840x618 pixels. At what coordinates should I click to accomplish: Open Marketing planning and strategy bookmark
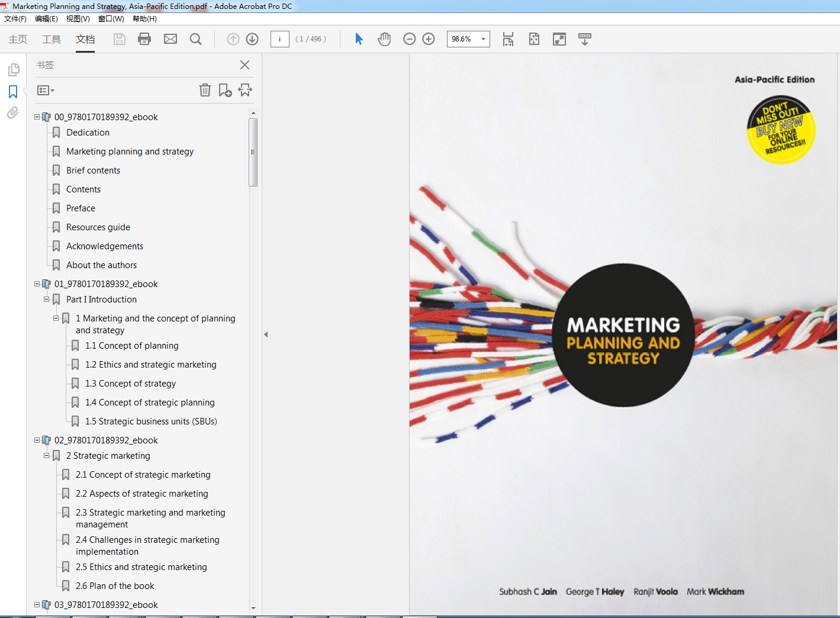pyautogui.click(x=130, y=152)
